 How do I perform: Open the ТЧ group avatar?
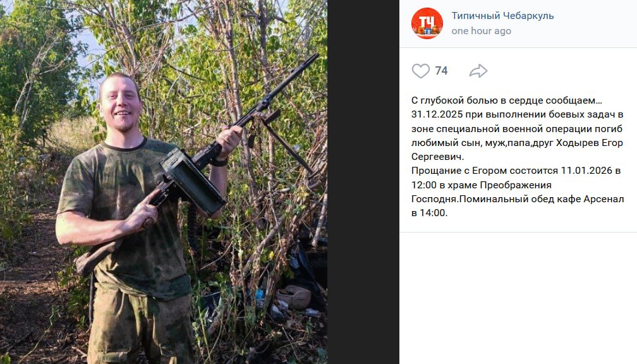[427, 23]
